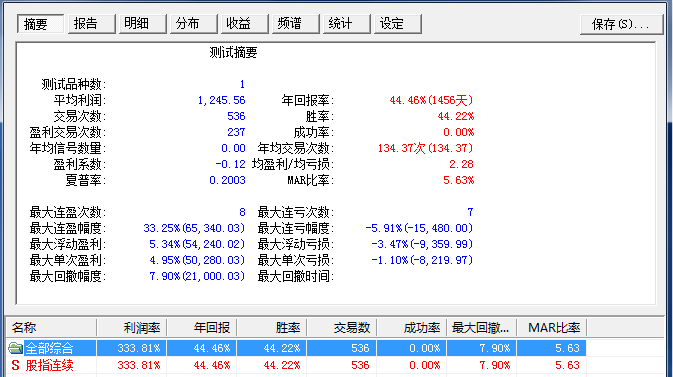
Task: Sort by the 交易数 column header
Action: [342, 328]
